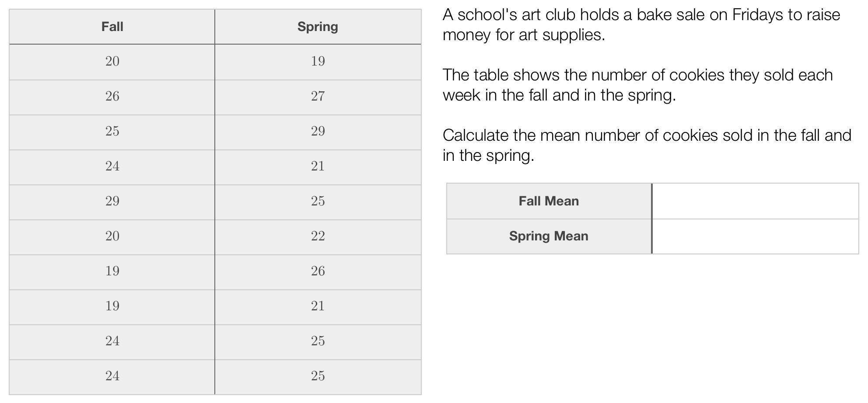Click the Spring Mean answer field
The height and width of the screenshot is (403, 868).
pos(755,236)
